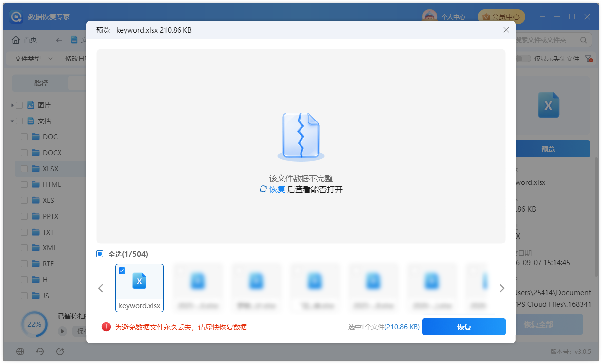Image resolution: width=602 pixels, height=364 pixels.
Task: Click the version 版本号 v3.0.5 text
Action: click(x=571, y=352)
